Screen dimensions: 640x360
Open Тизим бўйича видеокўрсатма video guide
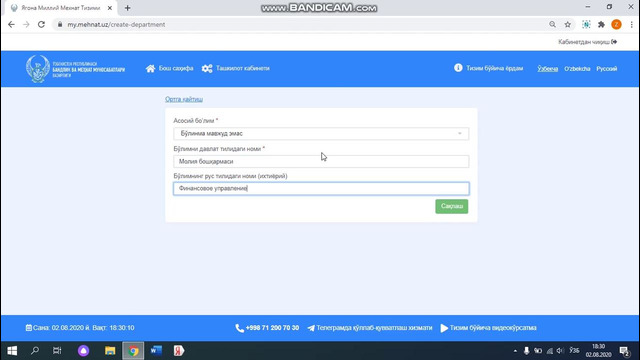[489, 328]
